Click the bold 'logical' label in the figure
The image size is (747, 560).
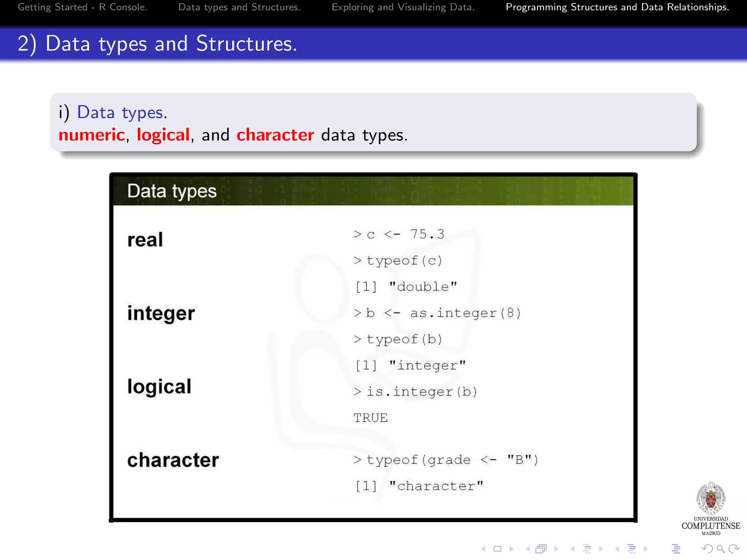(159, 386)
